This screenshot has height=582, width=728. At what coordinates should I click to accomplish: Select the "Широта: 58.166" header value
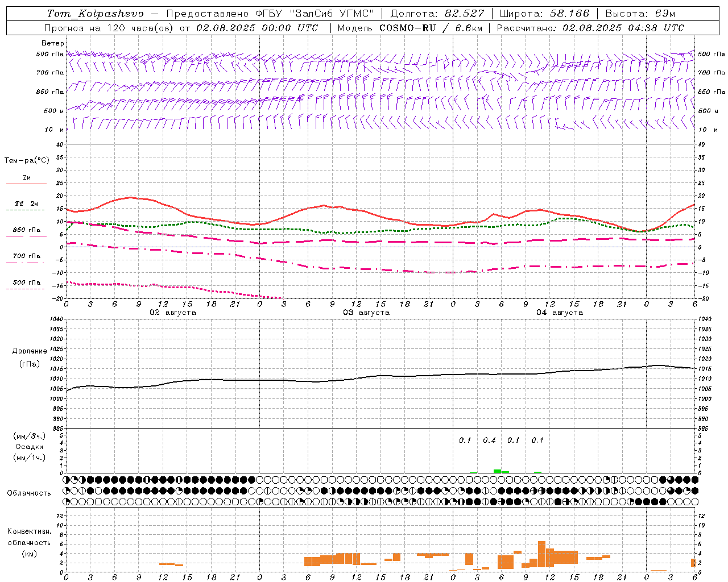click(544, 14)
